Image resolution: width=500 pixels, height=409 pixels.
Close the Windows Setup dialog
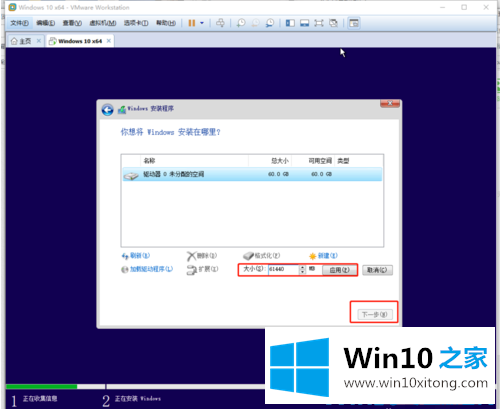pyautogui.click(x=390, y=104)
